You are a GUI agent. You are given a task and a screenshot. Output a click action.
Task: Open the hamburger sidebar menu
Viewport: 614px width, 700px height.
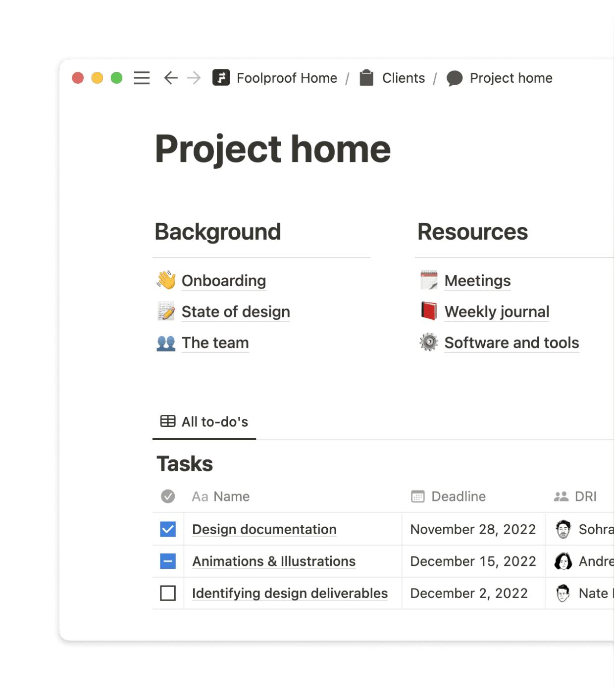coord(142,78)
